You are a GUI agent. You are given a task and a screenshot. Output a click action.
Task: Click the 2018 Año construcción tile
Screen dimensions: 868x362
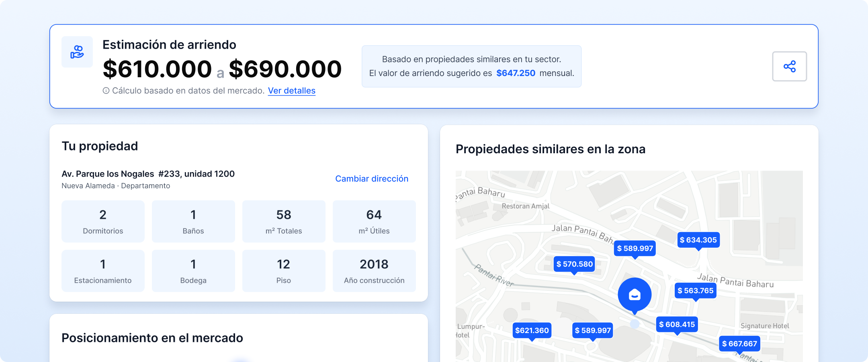(374, 271)
